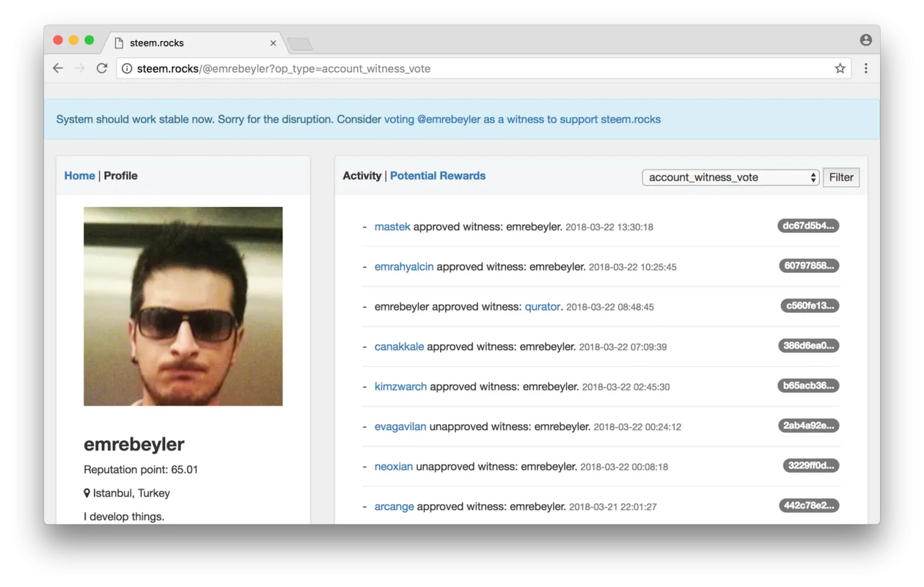Open transaction badge 386d6ea0...

pos(809,346)
